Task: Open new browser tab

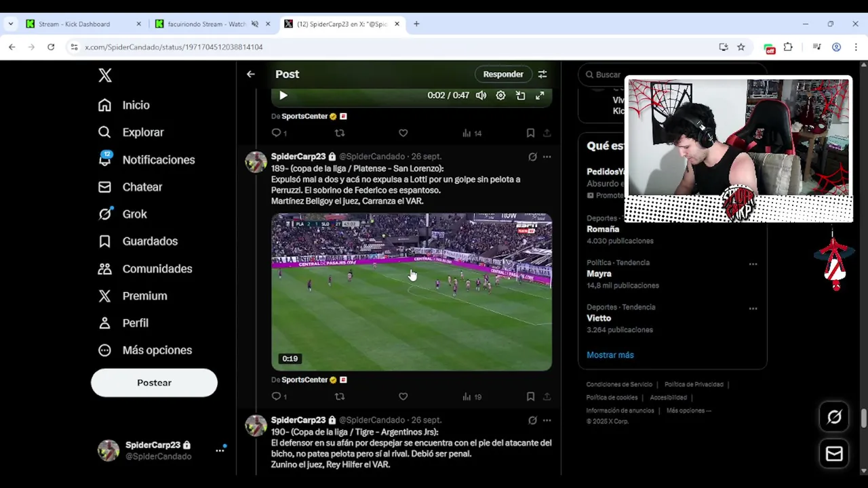Action: pos(416,24)
